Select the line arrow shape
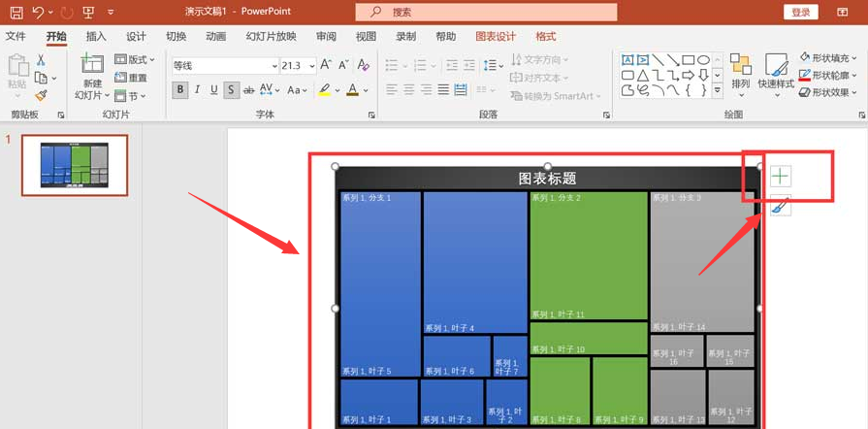 (673, 60)
